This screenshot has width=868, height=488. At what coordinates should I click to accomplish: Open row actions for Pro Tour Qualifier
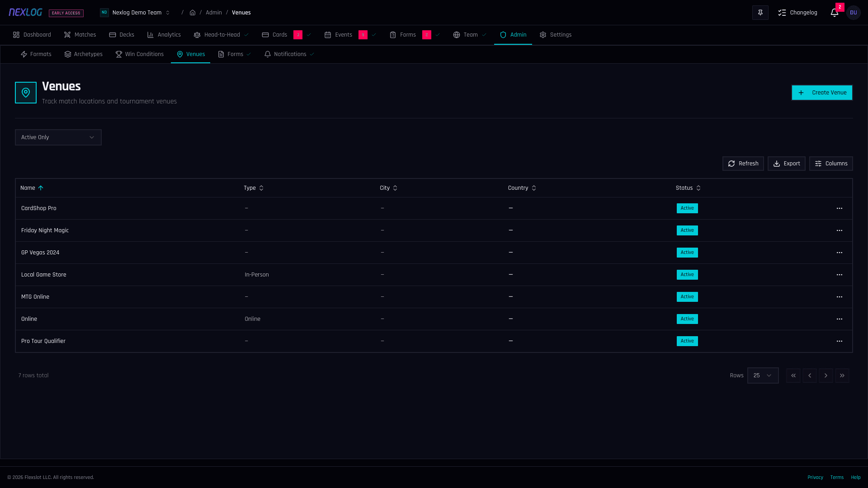(839, 341)
